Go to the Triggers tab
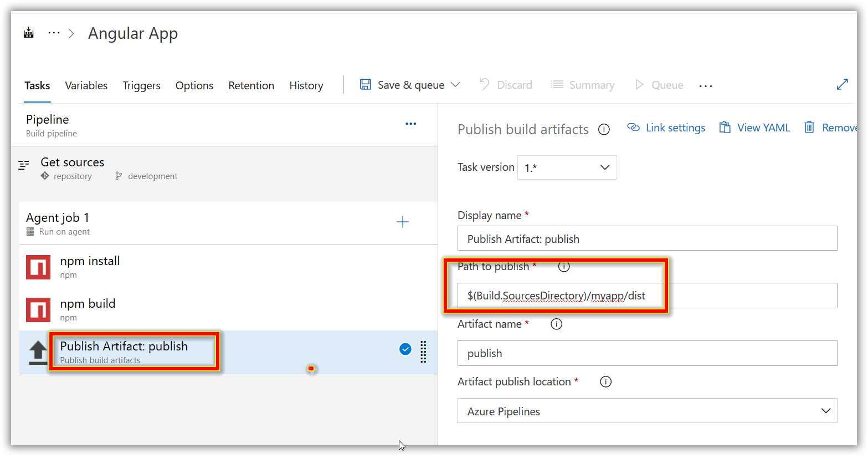This screenshot has width=868, height=458. (x=141, y=85)
